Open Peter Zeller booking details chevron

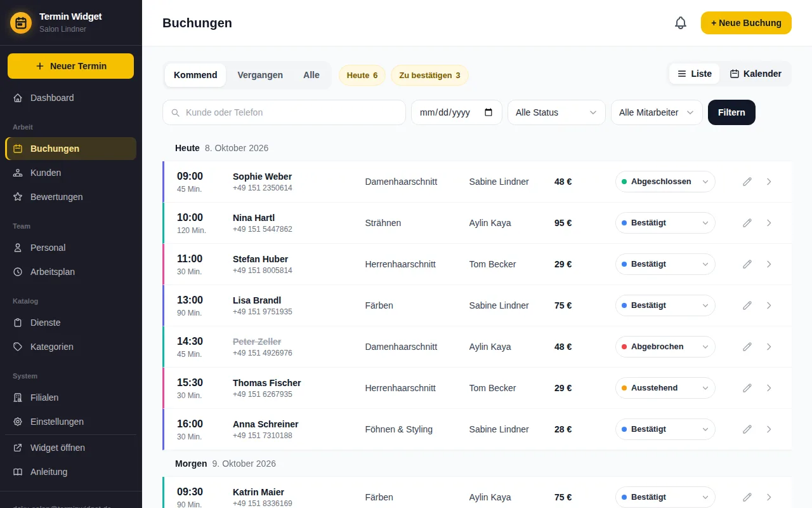769,347
